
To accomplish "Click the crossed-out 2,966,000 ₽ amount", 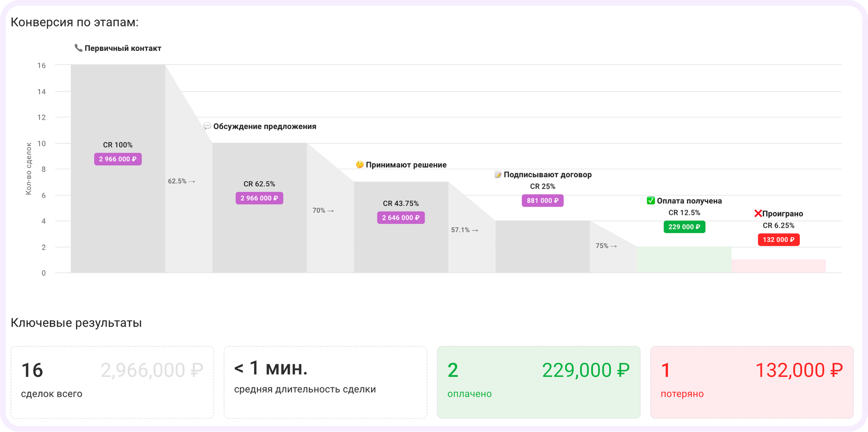I will [152, 369].
